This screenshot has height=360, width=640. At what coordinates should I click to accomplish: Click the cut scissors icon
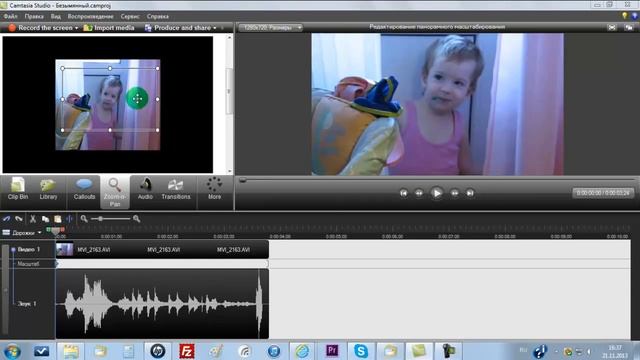click(33, 219)
